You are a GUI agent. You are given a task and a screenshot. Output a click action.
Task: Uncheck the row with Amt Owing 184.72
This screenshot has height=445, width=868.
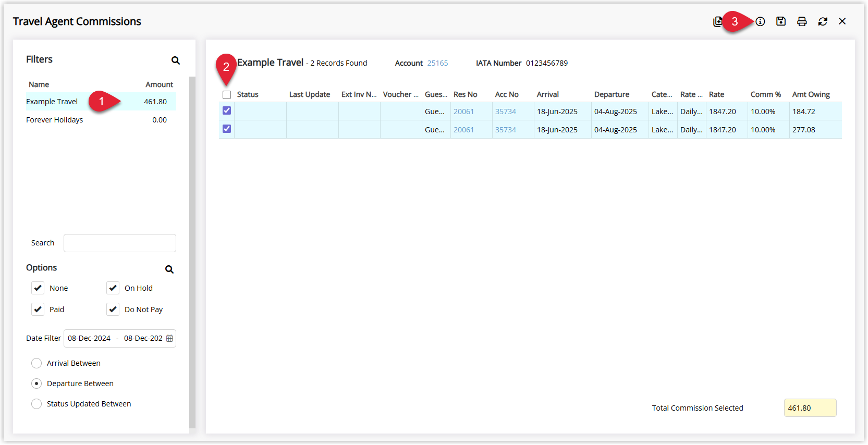pyautogui.click(x=227, y=110)
